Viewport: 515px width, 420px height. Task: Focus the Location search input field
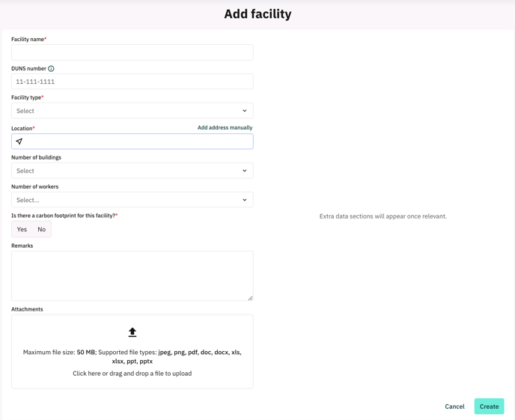click(132, 141)
